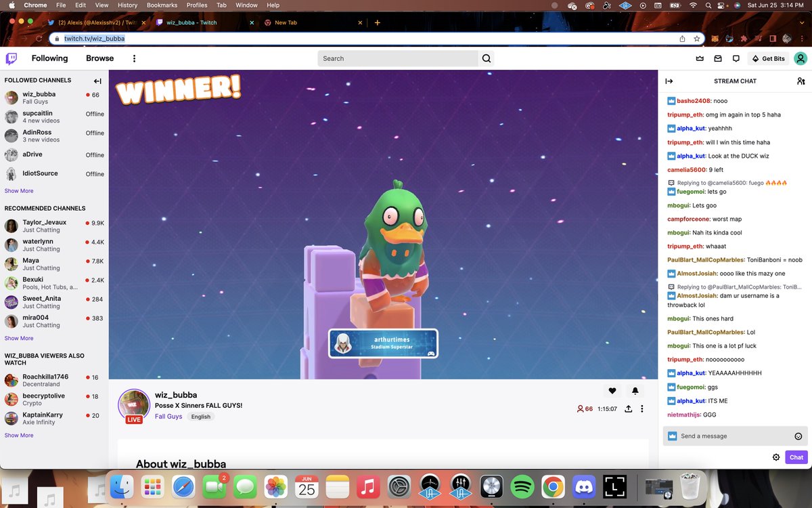The width and height of the screenshot is (812, 508).
Task: Switch to the New Tab browser tab
Action: click(312, 22)
